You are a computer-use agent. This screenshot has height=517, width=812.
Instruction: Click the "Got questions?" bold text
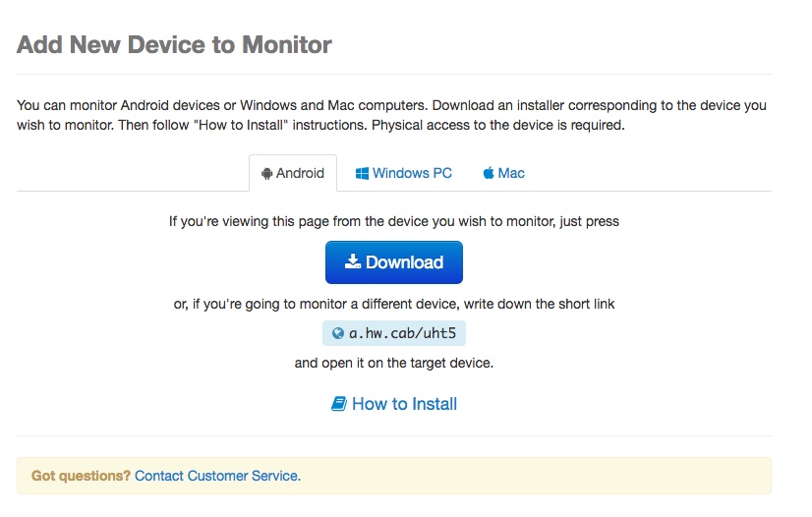pyautogui.click(x=81, y=476)
